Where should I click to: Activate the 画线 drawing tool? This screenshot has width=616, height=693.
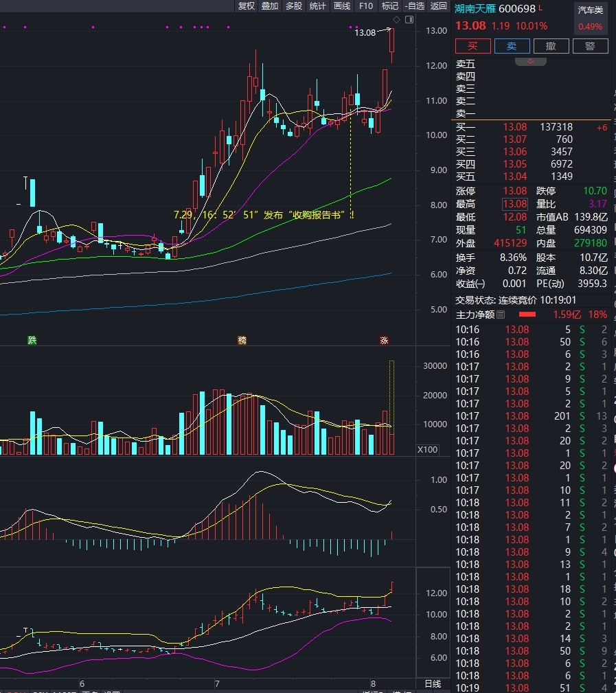tap(341, 5)
